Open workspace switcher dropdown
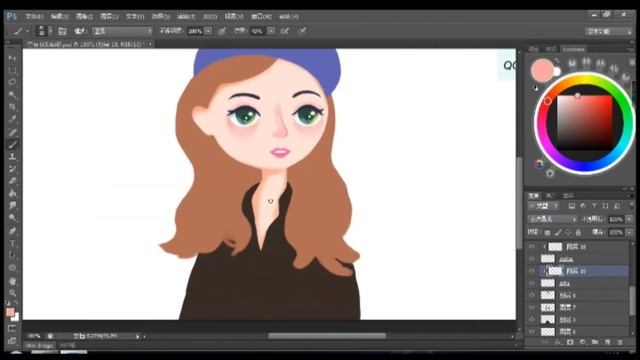Viewport: 640px width, 360px height. 609,31
